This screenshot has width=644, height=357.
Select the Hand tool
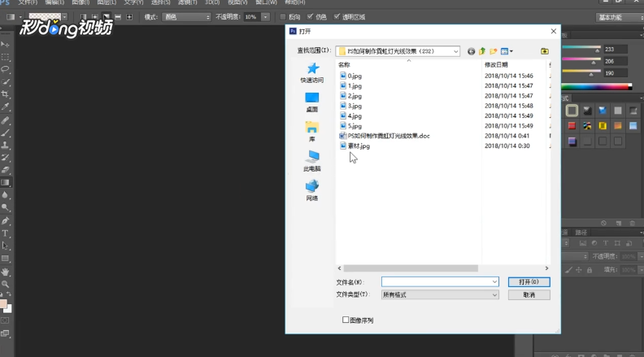[x=6, y=272]
